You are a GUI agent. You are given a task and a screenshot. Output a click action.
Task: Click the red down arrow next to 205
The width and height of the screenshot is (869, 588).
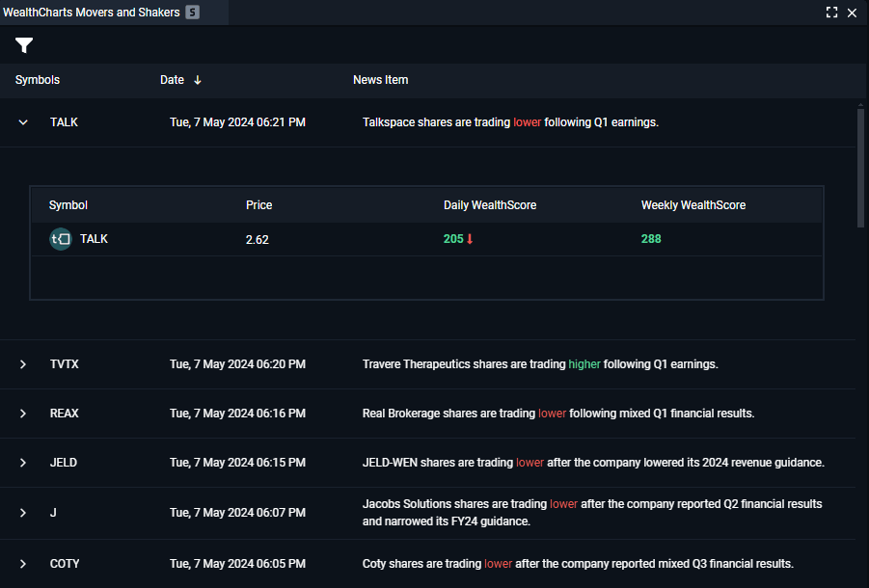tap(470, 239)
